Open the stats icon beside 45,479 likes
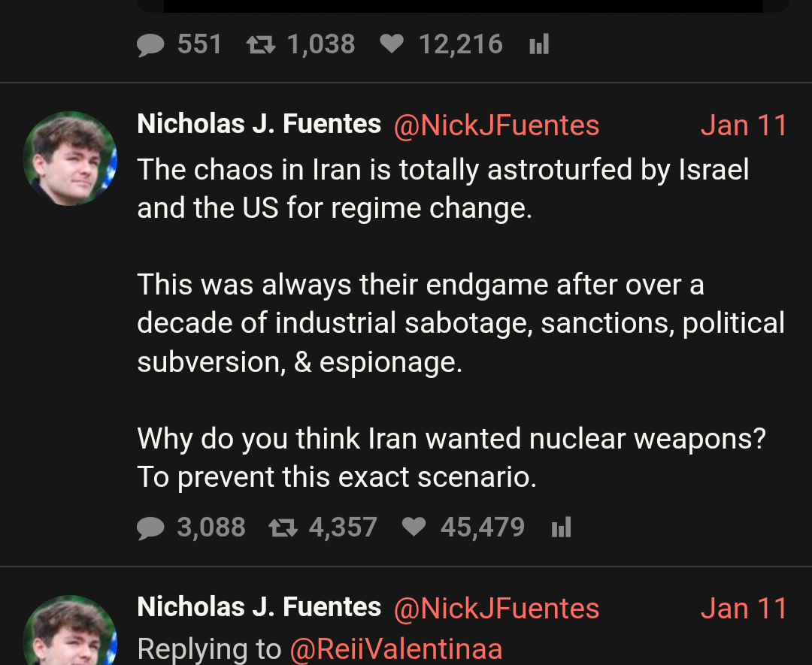 tap(561, 528)
